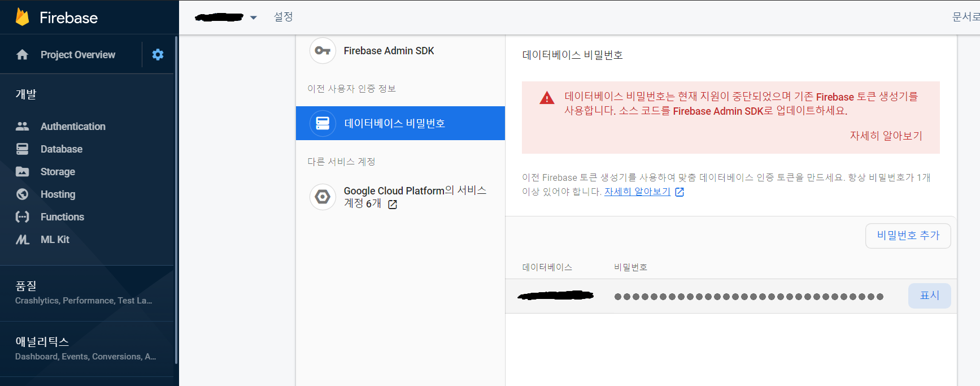The width and height of the screenshot is (980, 386).
Task: Click the 데이터베이스 비밀번호 panel heading
Action: coord(572,55)
